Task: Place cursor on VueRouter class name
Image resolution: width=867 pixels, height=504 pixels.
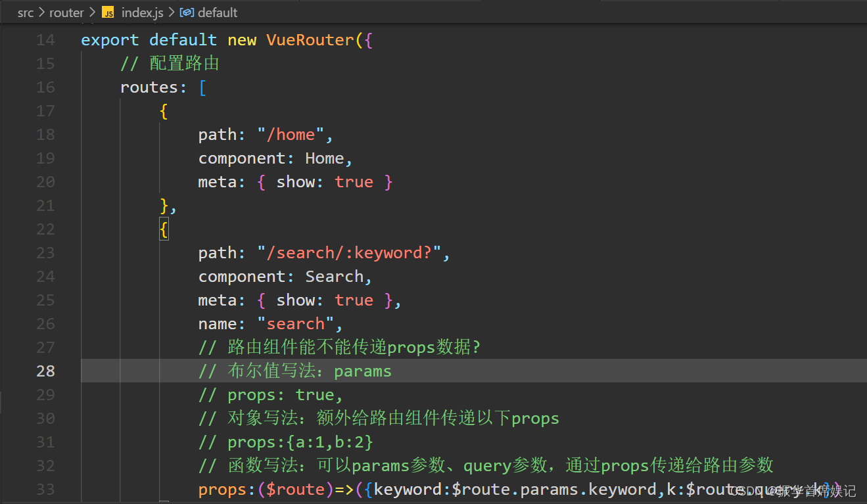Action: pyautogui.click(x=310, y=40)
